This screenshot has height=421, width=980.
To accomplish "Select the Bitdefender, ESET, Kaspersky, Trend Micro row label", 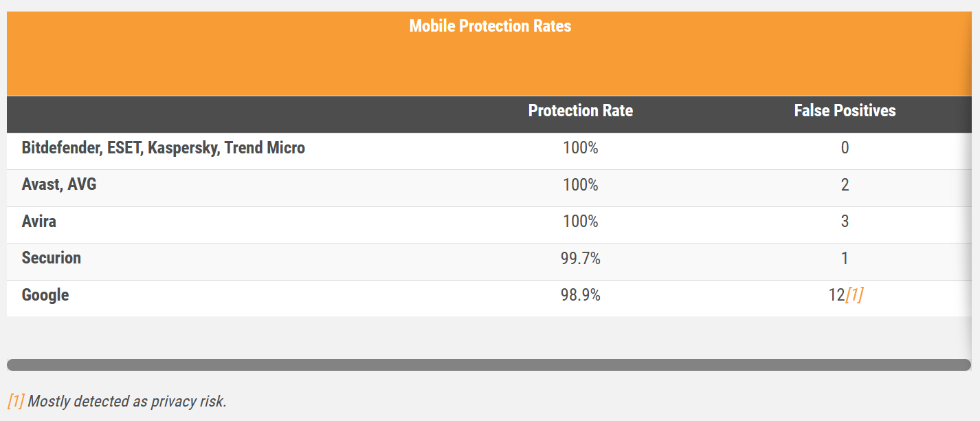I will (164, 148).
